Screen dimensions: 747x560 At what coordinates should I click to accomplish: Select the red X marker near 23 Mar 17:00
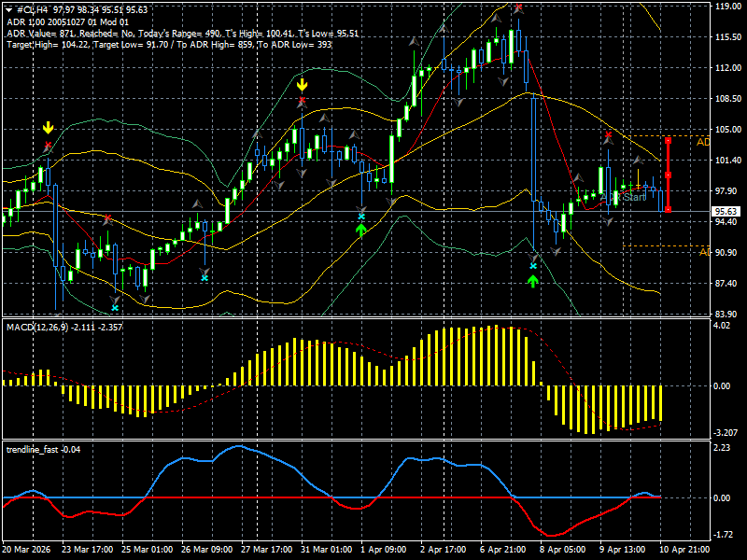pos(107,218)
